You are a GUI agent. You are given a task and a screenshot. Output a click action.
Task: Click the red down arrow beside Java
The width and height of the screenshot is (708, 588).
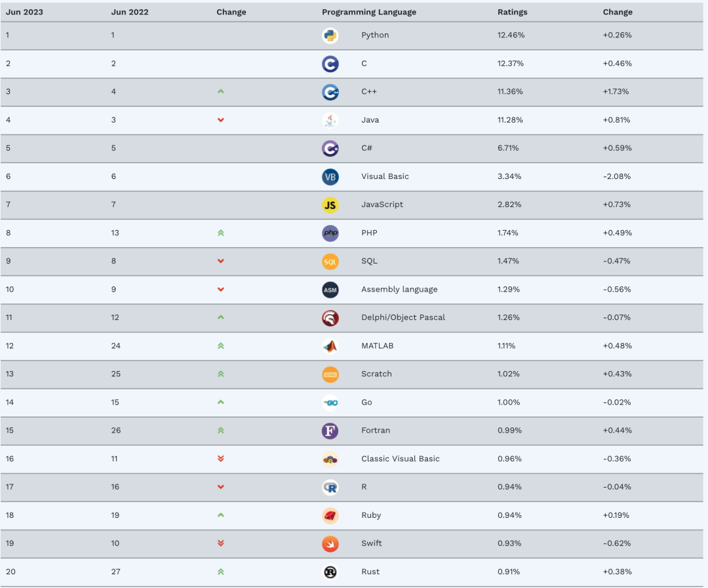(221, 120)
